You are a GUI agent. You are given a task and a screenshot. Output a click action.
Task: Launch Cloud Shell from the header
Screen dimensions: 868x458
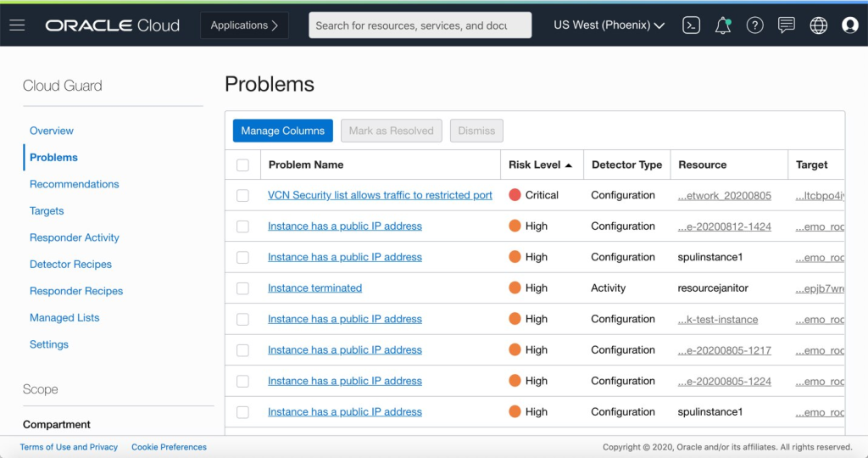point(692,25)
